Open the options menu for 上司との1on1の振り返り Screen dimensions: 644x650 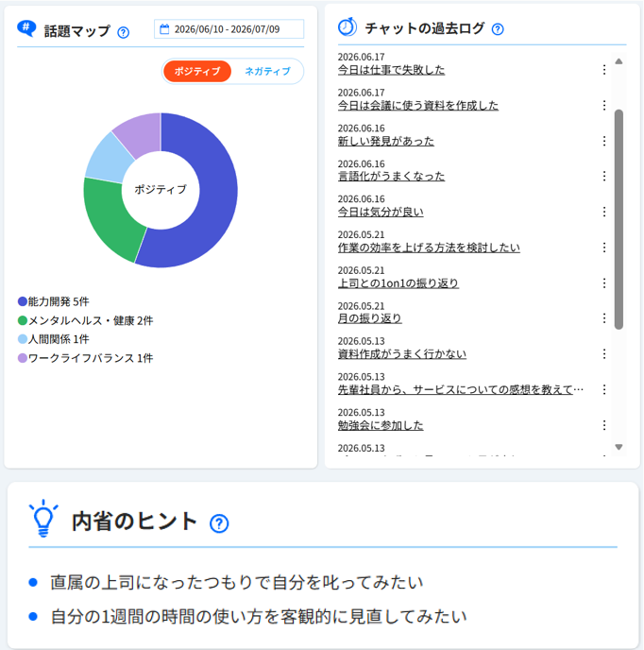604,283
